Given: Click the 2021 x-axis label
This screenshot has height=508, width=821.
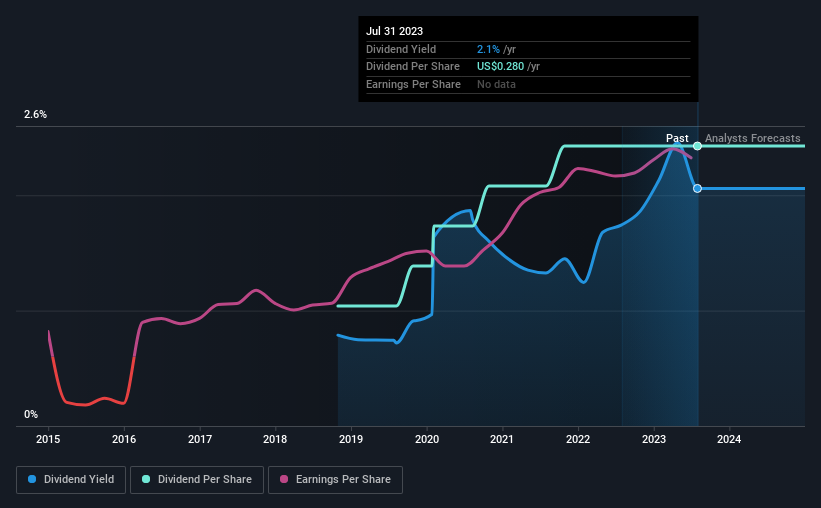Looking at the screenshot, I should click(x=502, y=439).
